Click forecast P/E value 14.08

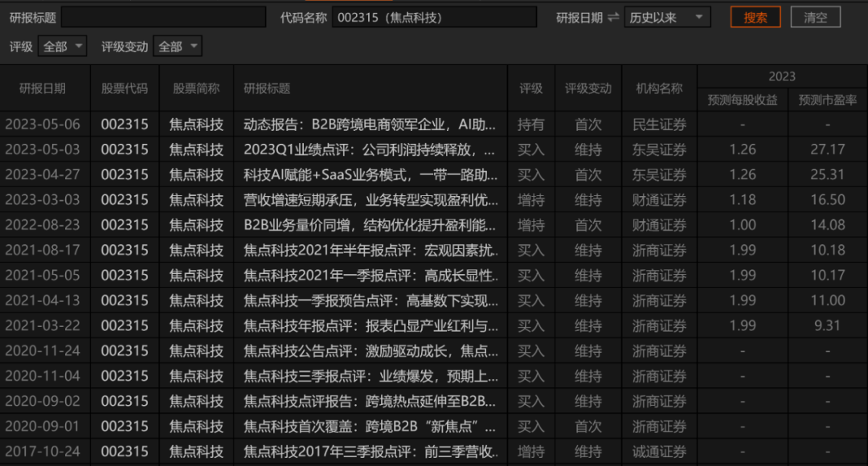coord(827,225)
